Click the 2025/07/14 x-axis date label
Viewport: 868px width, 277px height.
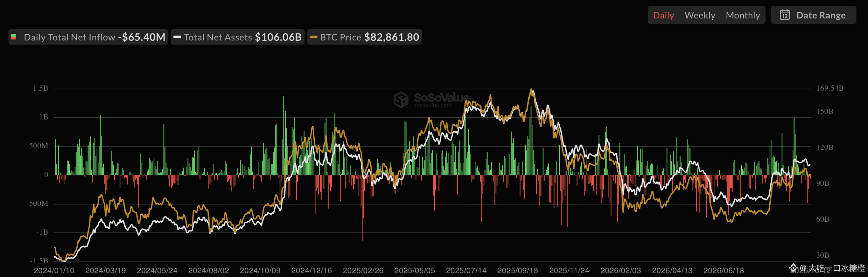pyautogui.click(x=466, y=271)
